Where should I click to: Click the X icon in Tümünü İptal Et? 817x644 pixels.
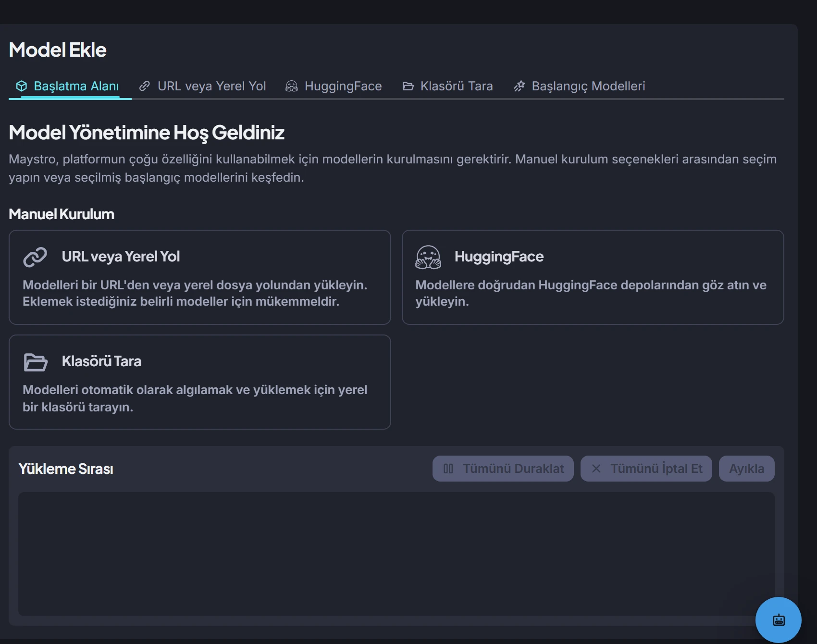tap(596, 469)
